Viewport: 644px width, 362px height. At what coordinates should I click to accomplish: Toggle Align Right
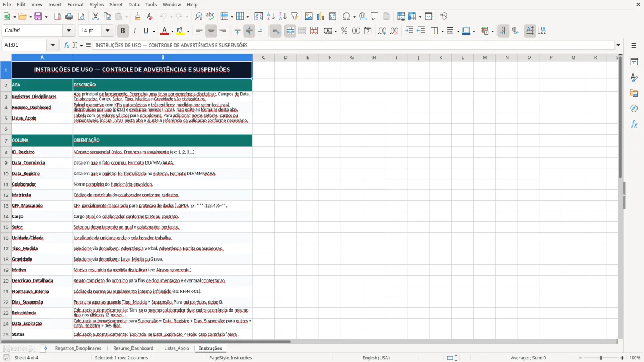[223, 31]
